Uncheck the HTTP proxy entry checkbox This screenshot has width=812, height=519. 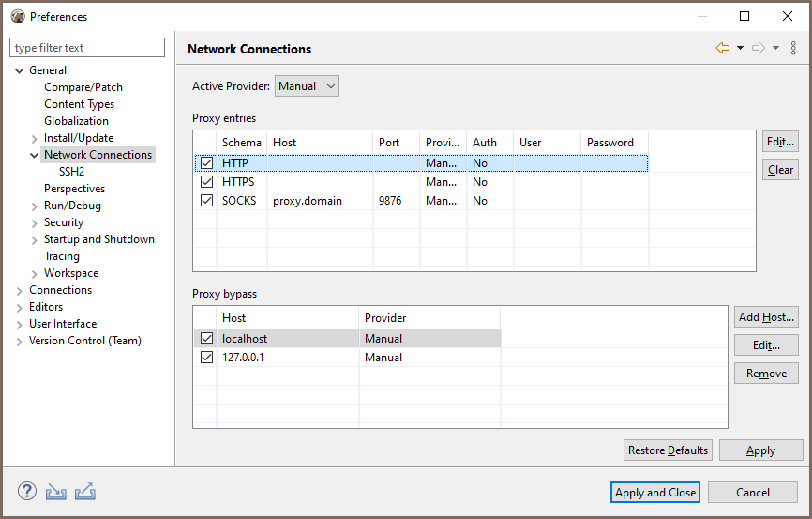coord(206,163)
